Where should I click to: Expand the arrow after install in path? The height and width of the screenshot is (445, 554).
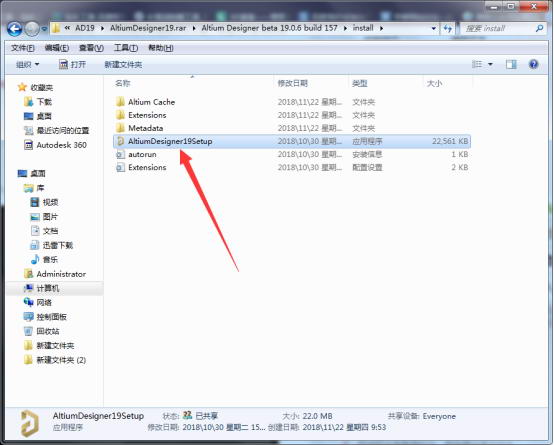[382, 28]
